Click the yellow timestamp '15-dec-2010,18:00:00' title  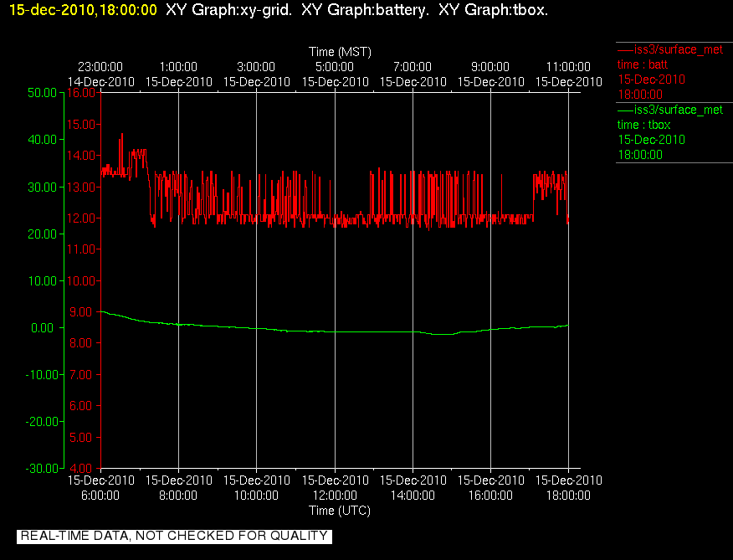tap(83, 10)
